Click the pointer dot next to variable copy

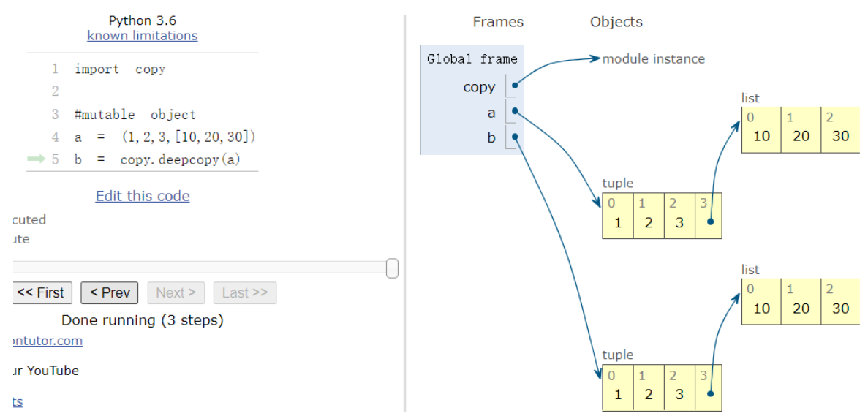[x=515, y=86]
